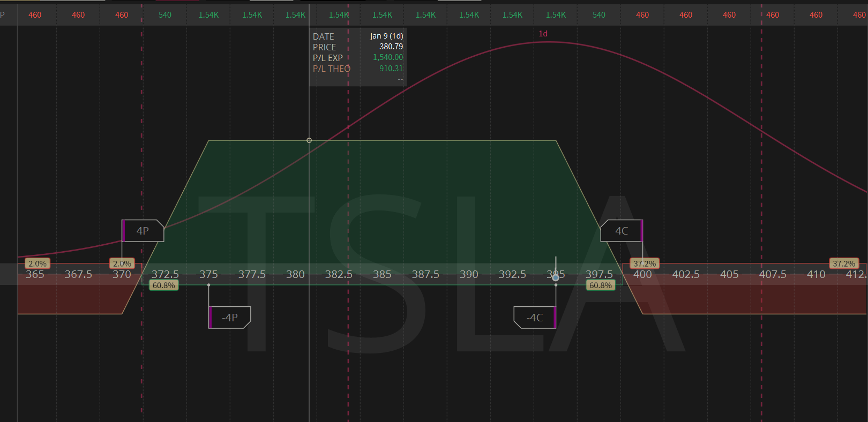Click the 397.5 price axis label
Viewport: 868px width, 422px height.
tap(599, 274)
